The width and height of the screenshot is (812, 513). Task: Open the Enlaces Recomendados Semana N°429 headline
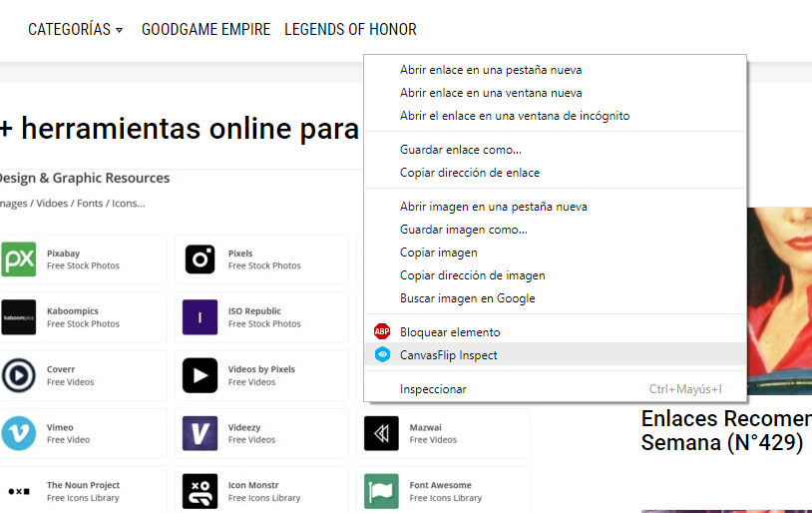(726, 430)
